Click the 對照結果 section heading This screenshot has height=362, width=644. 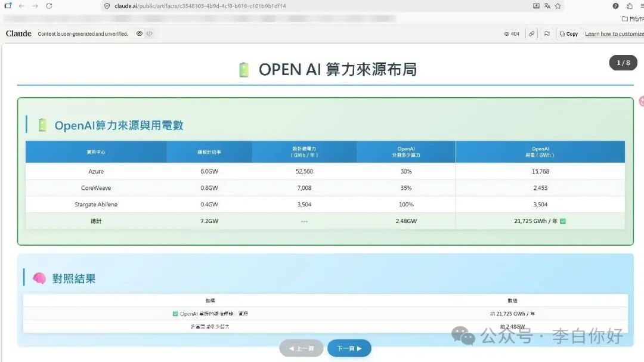[x=74, y=279]
